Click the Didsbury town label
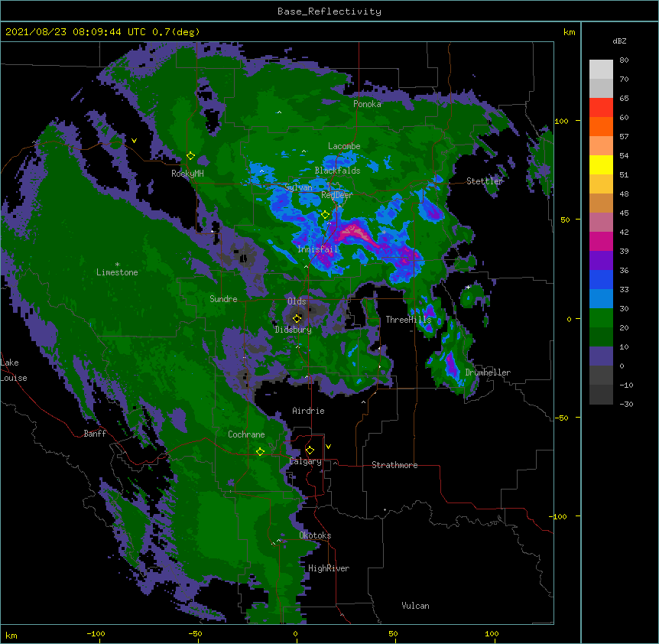This screenshot has width=659, height=644. click(x=293, y=330)
